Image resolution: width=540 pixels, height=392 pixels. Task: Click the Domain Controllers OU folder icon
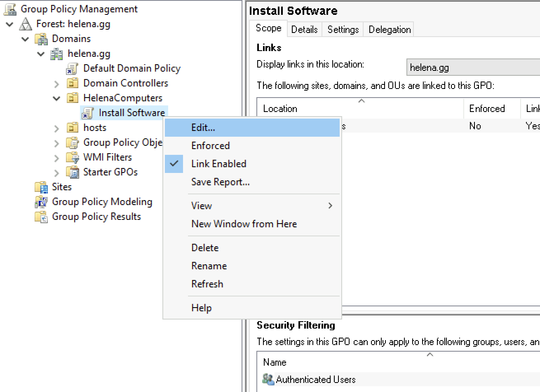(73, 84)
